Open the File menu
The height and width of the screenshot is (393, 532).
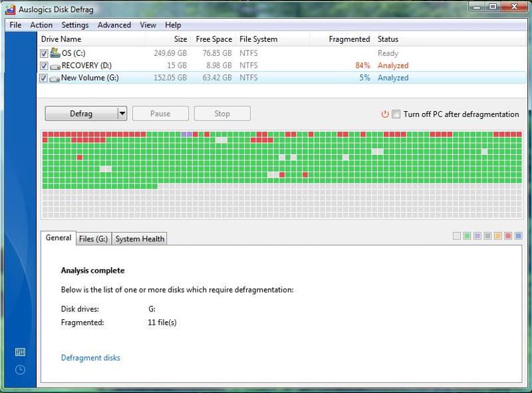[15, 25]
